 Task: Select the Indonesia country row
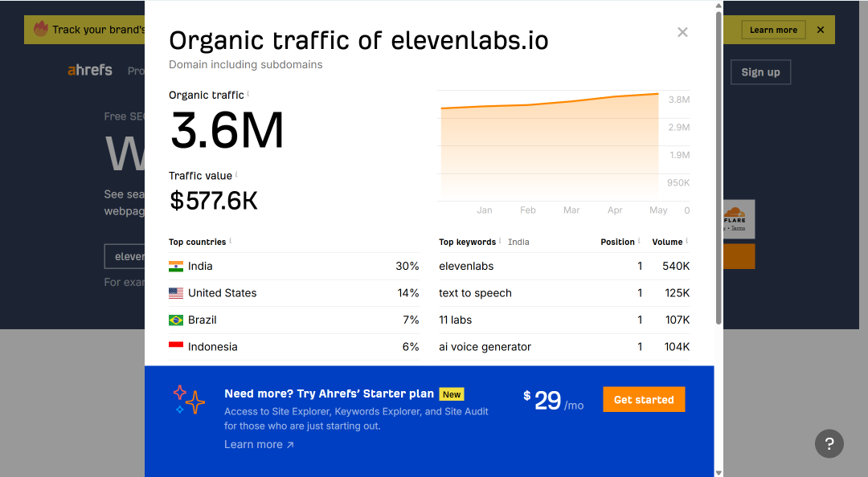coord(294,347)
